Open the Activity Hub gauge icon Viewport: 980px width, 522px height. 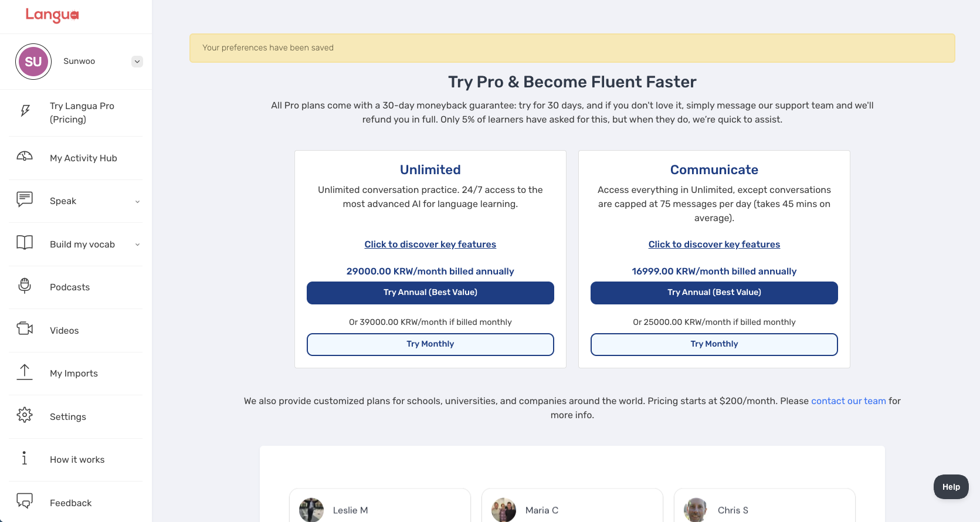point(25,157)
